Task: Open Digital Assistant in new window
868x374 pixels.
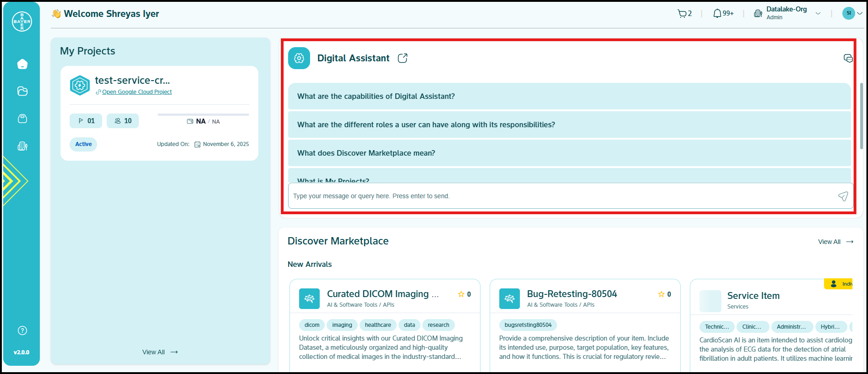Action: pyautogui.click(x=403, y=58)
